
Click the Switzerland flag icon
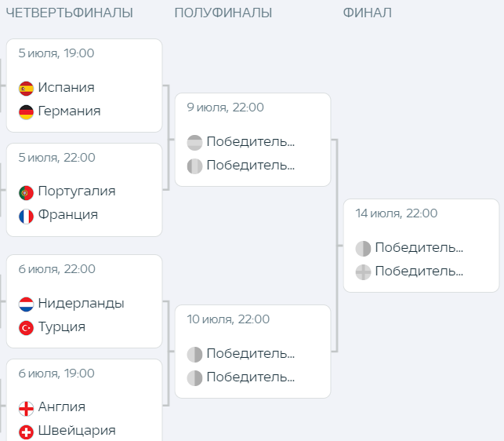tap(26, 431)
